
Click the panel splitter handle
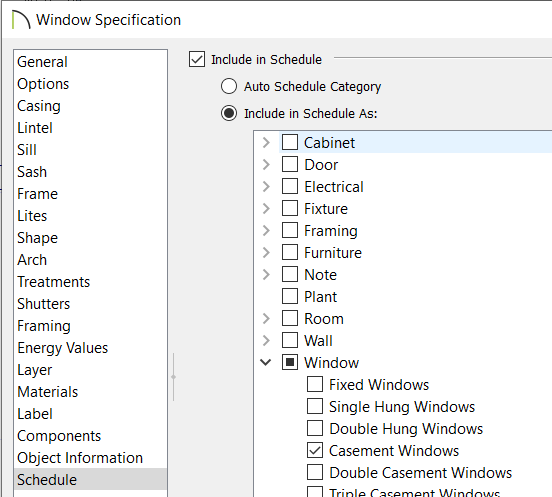pos(174,377)
